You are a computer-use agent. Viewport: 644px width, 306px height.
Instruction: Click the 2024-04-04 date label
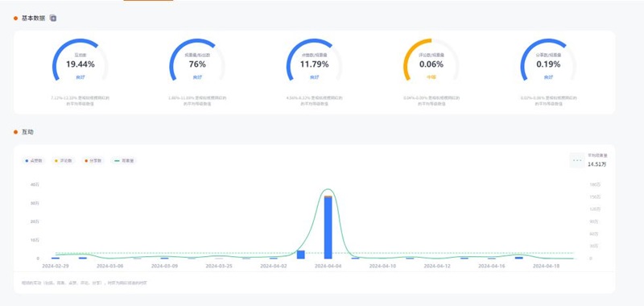(328, 267)
